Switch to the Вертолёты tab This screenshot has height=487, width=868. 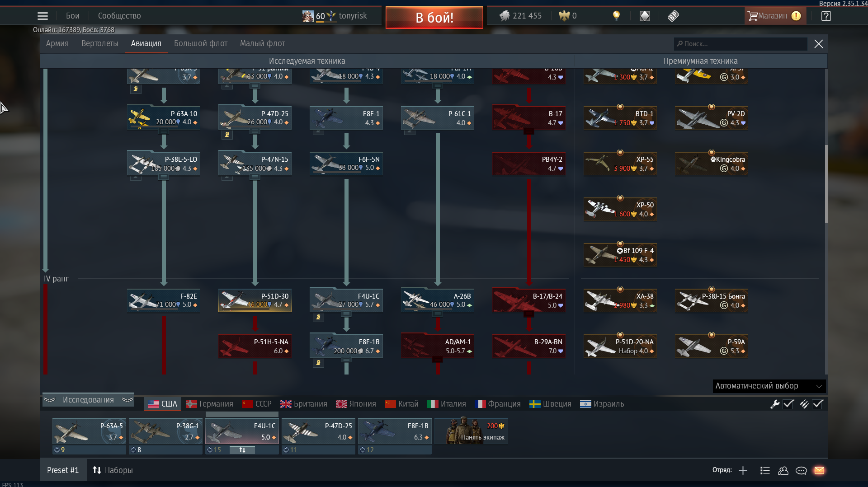100,43
